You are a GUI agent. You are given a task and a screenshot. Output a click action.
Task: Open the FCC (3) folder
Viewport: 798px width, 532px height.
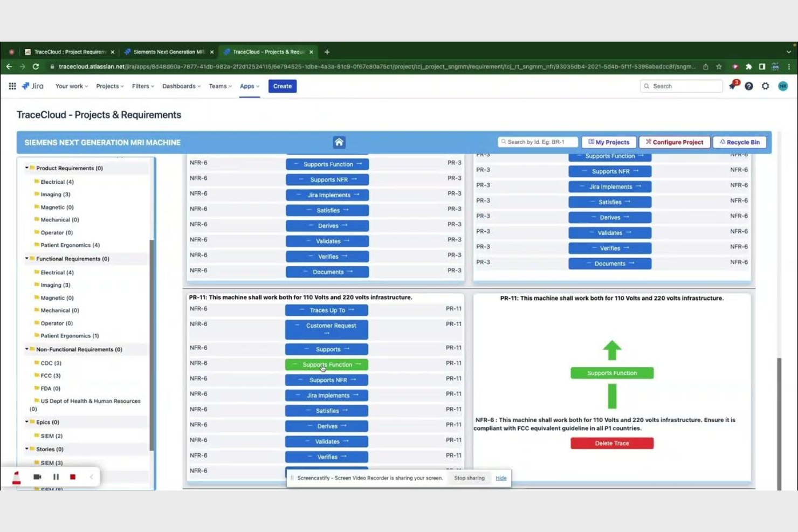point(51,376)
